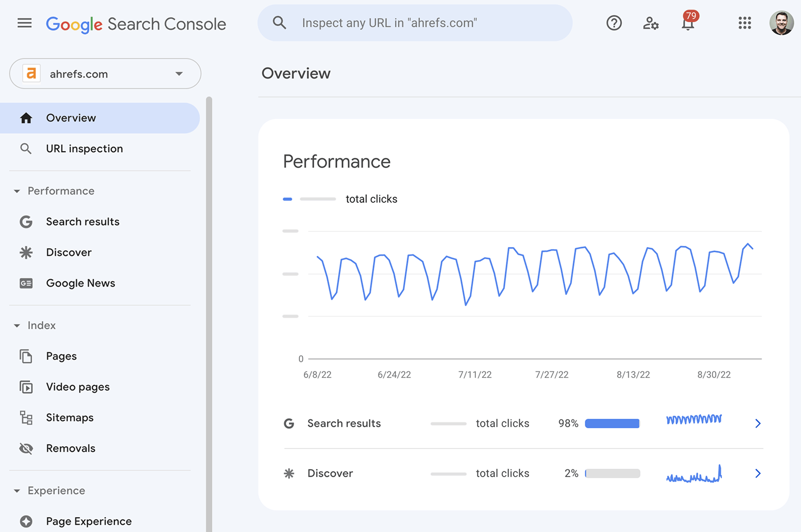The height and width of the screenshot is (532, 801).
Task: Expand the Discover row with the chevron arrow
Action: (x=758, y=473)
